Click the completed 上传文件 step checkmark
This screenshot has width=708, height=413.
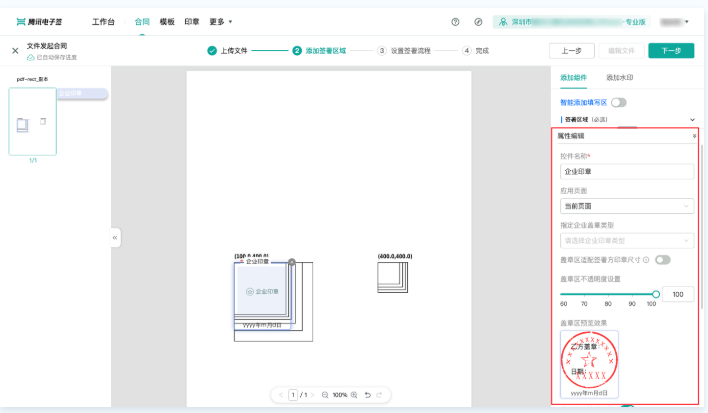pos(212,51)
